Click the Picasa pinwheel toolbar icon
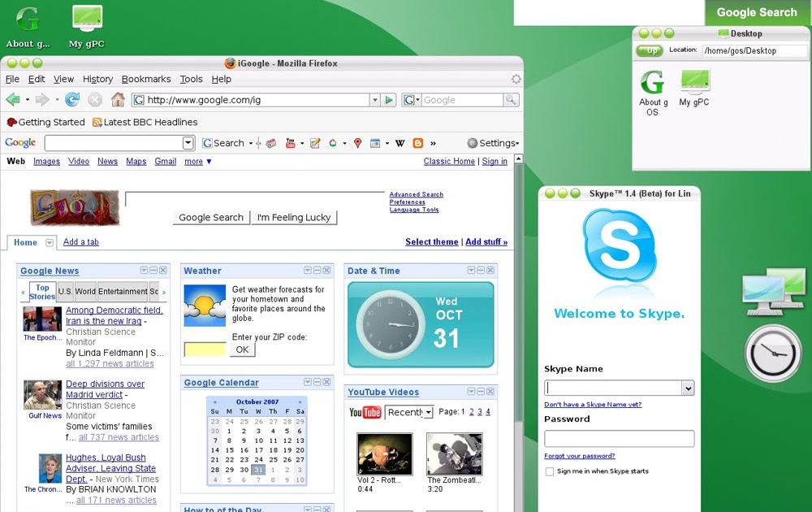The width and height of the screenshot is (812, 512). pos(332,143)
